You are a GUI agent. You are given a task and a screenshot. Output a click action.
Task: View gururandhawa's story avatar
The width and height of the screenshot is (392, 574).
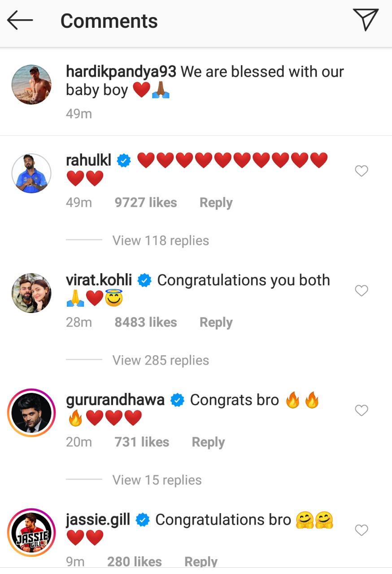tap(31, 413)
